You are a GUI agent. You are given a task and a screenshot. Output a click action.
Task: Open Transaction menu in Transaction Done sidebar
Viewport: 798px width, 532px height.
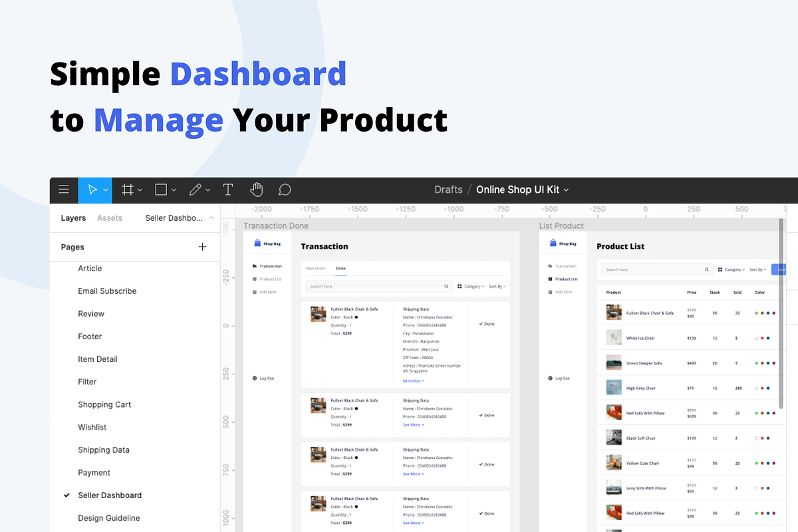coord(267,266)
